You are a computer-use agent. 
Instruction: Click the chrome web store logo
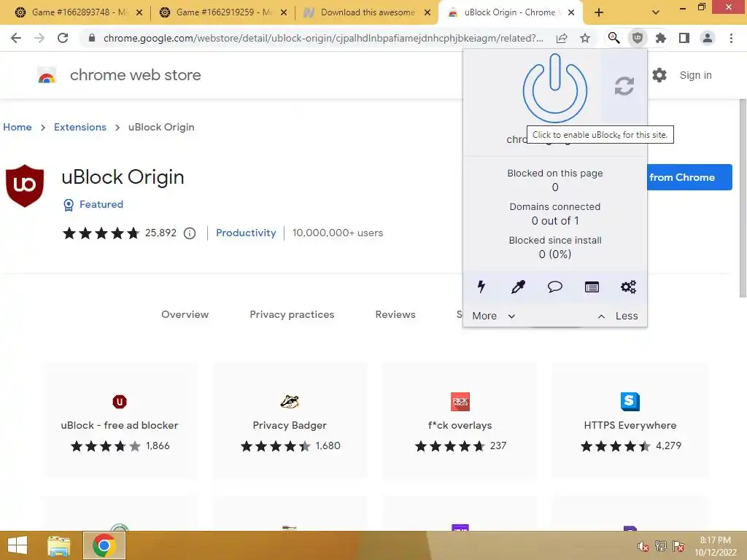pyautogui.click(x=47, y=75)
